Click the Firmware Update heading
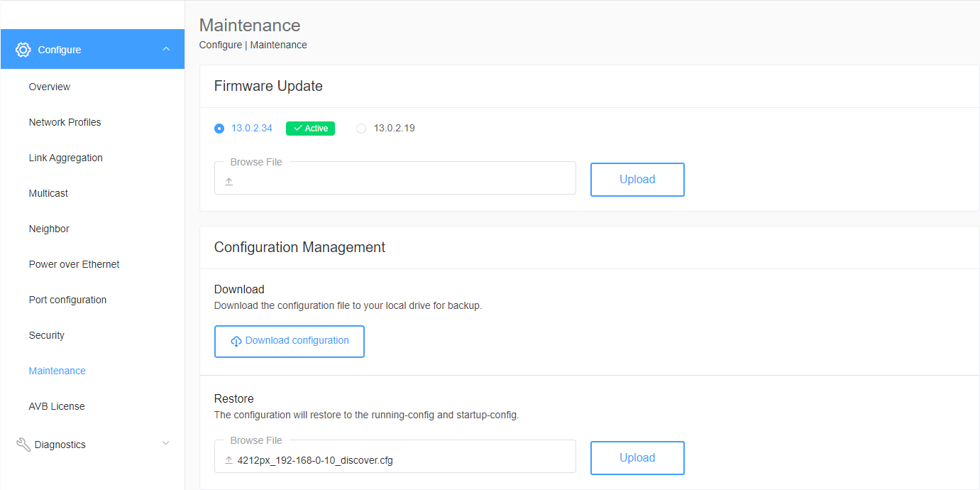This screenshot has height=490, width=980. point(268,86)
